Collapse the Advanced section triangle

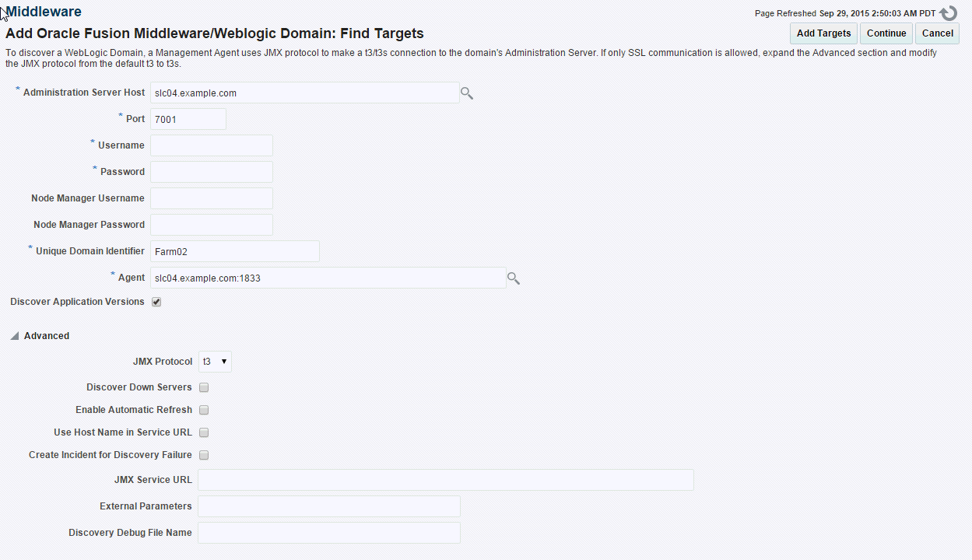click(x=15, y=336)
